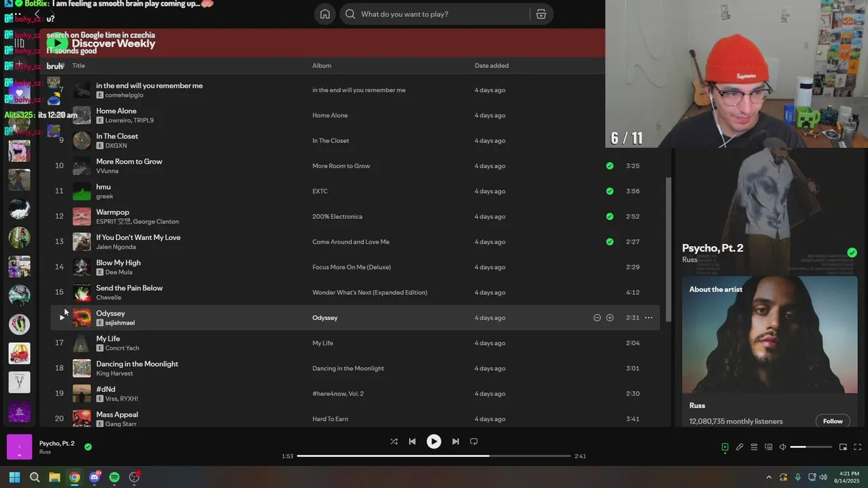Play Odyssey using row play arrow
The image size is (868, 488).
coord(62,318)
